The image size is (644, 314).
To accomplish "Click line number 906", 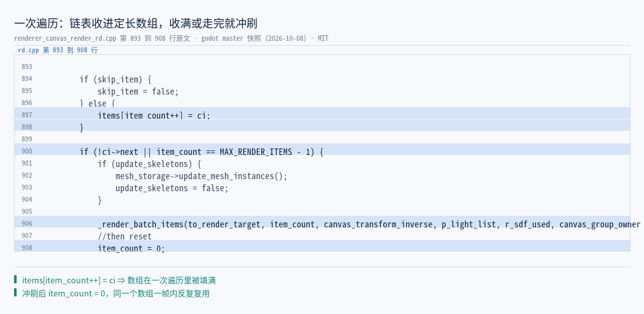I will pyautogui.click(x=27, y=224).
